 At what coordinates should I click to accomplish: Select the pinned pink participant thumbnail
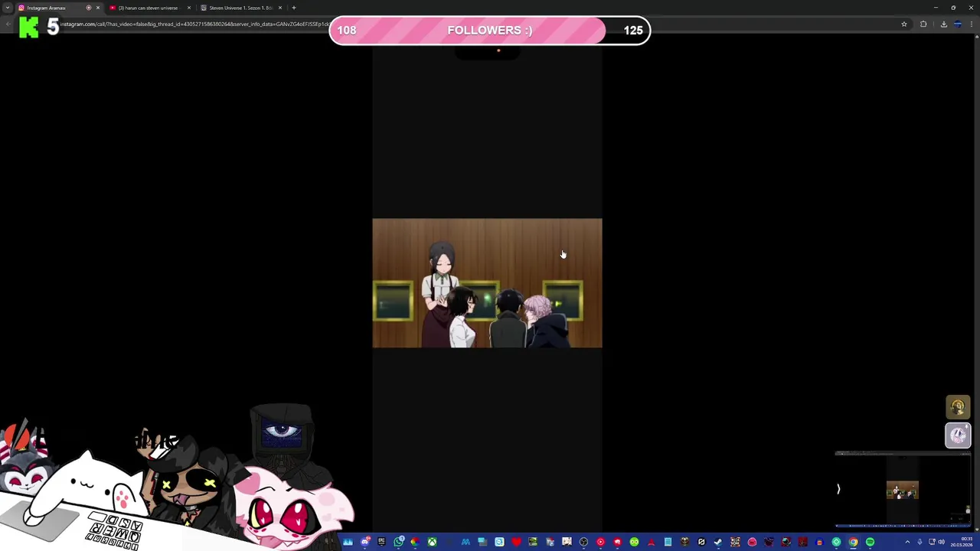(x=958, y=435)
